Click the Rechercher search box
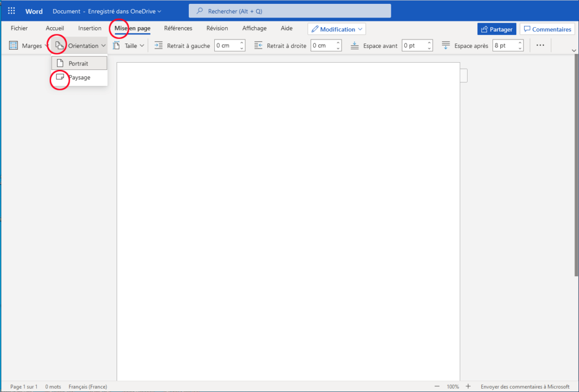The image size is (579, 392). (x=290, y=11)
